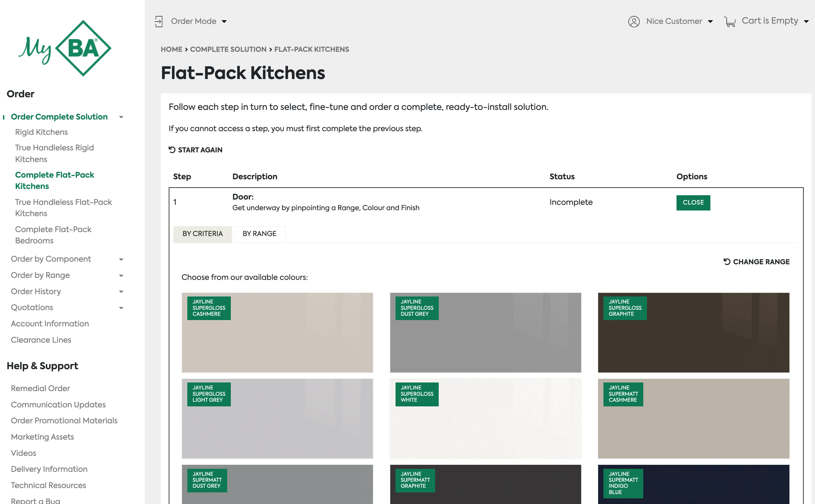This screenshot has width=815, height=504.
Task: Open True Handleless Flat-Pack Kitchens
Action: (63, 208)
